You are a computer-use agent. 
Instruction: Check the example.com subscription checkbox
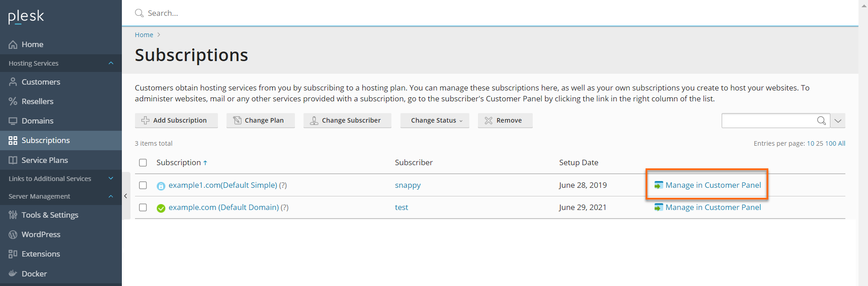click(143, 207)
